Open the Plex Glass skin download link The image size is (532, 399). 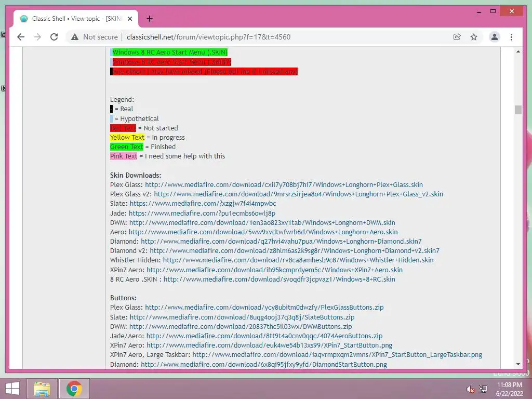(x=284, y=184)
